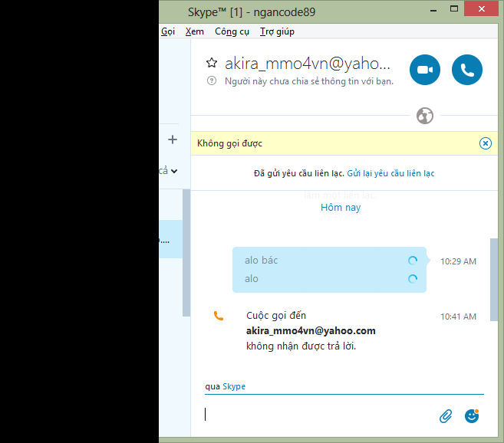The height and width of the screenshot is (443, 504).
Task: Click the sending spinner beside 'alo'
Action: point(413,279)
